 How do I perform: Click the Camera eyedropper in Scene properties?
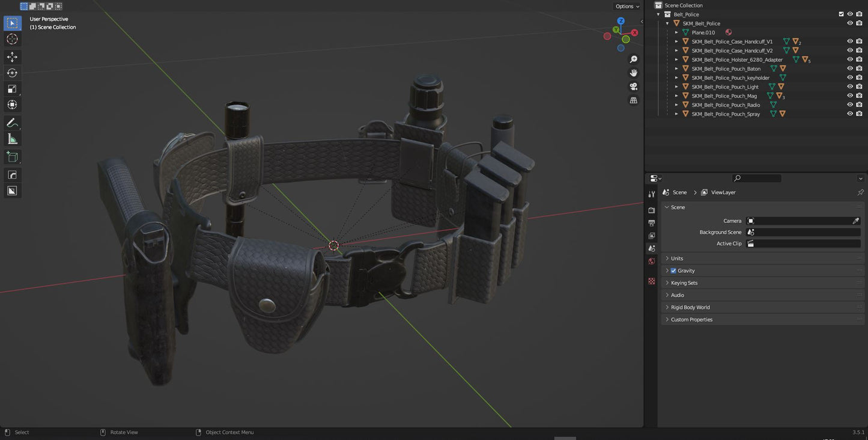coord(856,221)
